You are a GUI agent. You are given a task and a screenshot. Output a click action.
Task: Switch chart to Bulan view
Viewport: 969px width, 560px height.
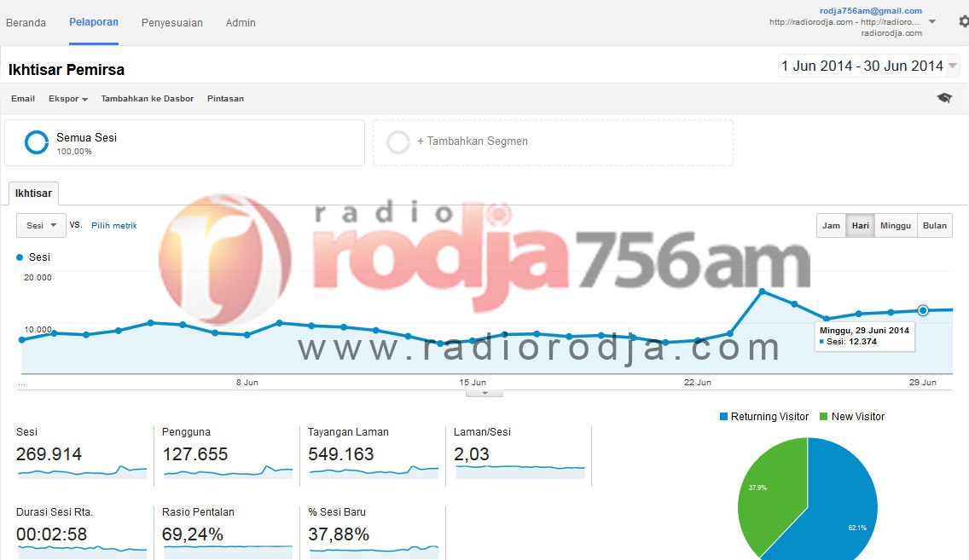(934, 225)
